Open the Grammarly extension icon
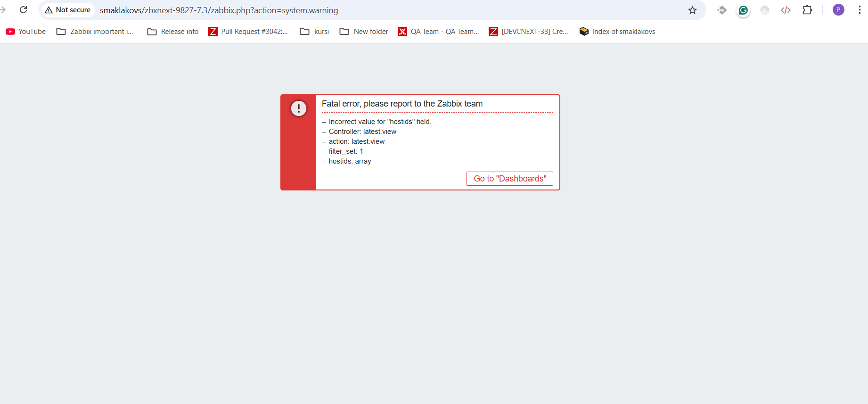 [743, 10]
